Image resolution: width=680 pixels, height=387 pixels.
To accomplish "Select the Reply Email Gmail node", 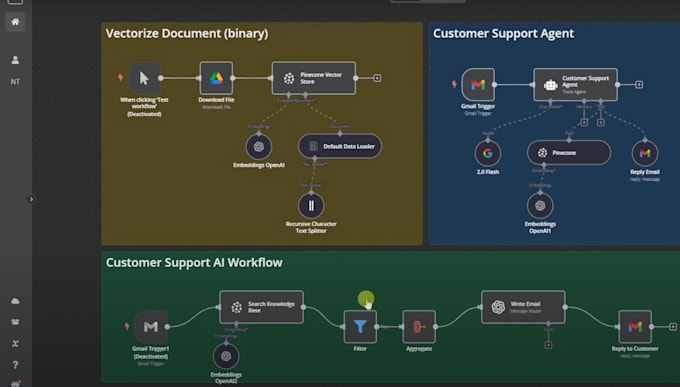I will [x=645, y=153].
